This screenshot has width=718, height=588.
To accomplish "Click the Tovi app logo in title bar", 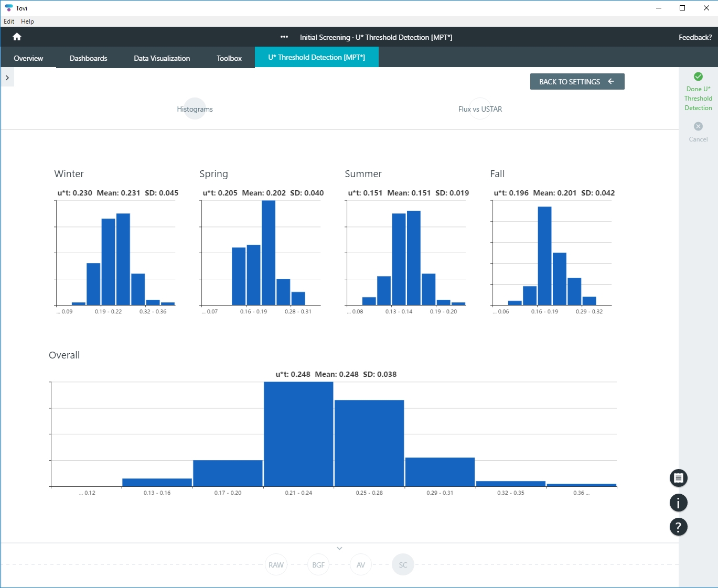I will tap(8, 8).
